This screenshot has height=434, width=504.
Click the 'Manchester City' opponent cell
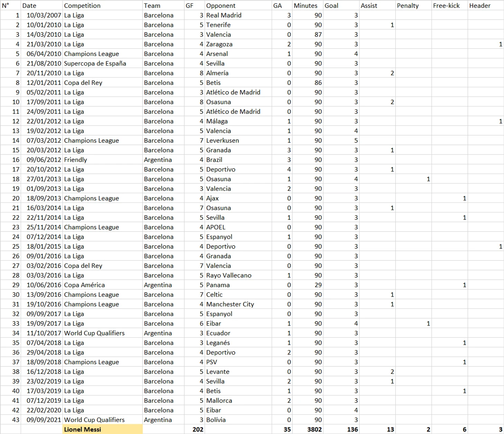238,304
